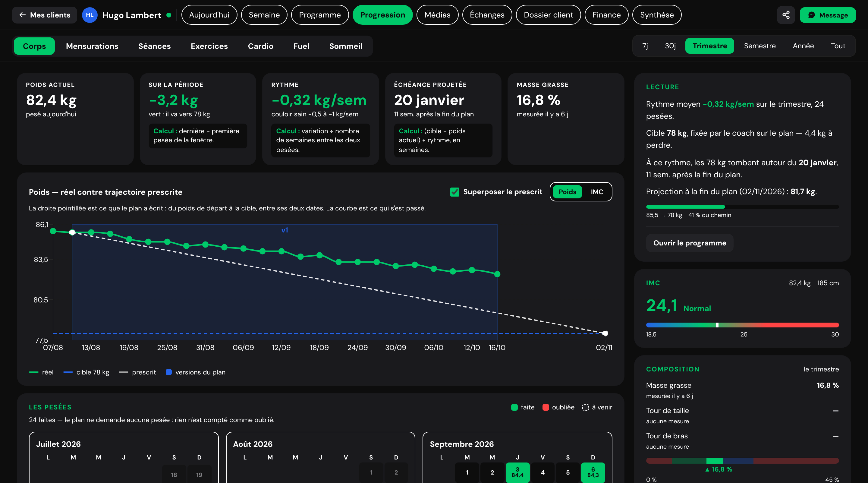Select September day 4 cell
The height and width of the screenshot is (483, 868).
click(x=542, y=472)
